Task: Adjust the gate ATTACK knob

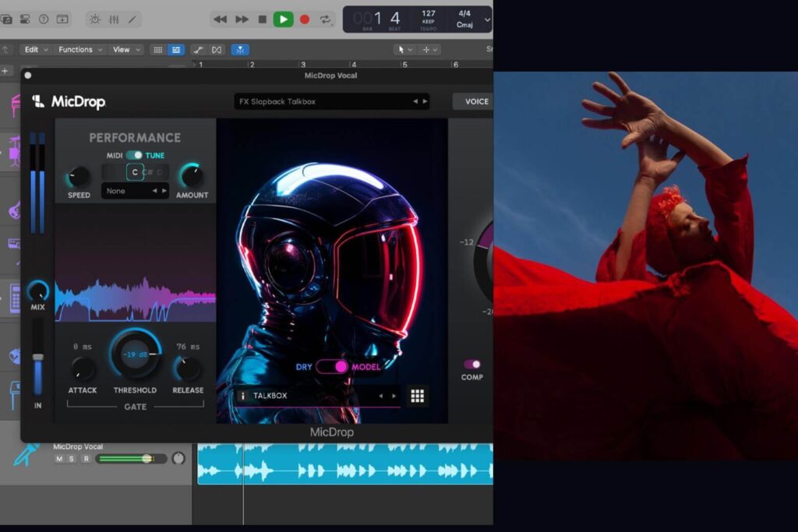Action: [82, 368]
